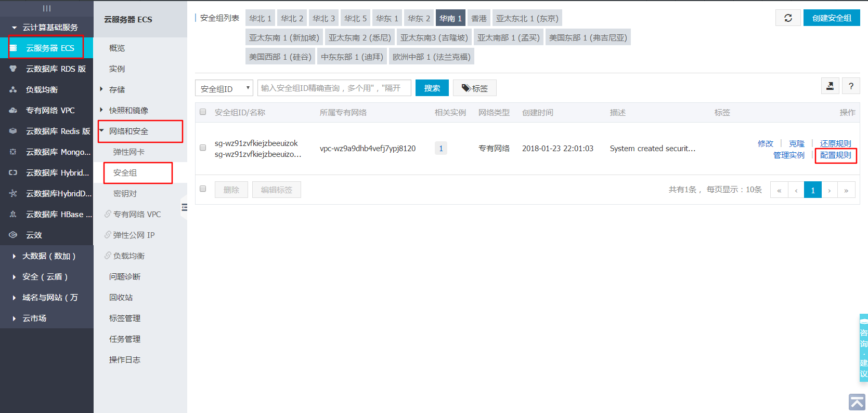Switch to the 华北 1 region tab
The width and height of the screenshot is (868, 413).
[260, 18]
